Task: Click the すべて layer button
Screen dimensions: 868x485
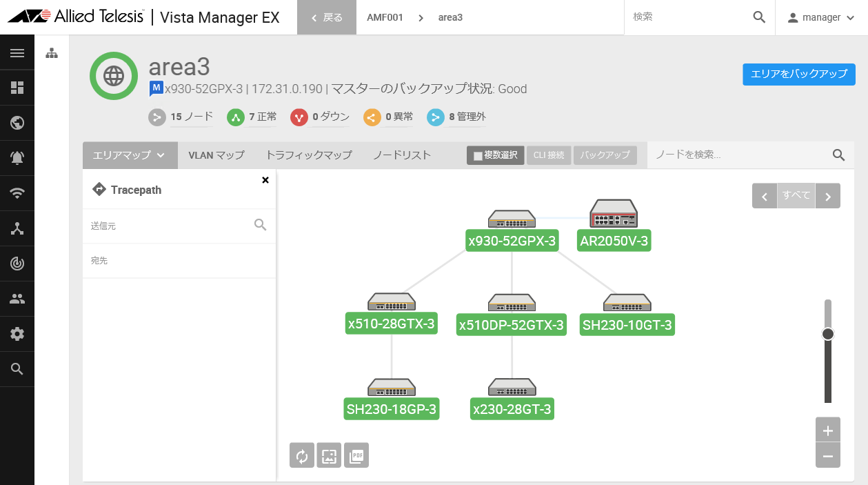Action: coord(796,196)
